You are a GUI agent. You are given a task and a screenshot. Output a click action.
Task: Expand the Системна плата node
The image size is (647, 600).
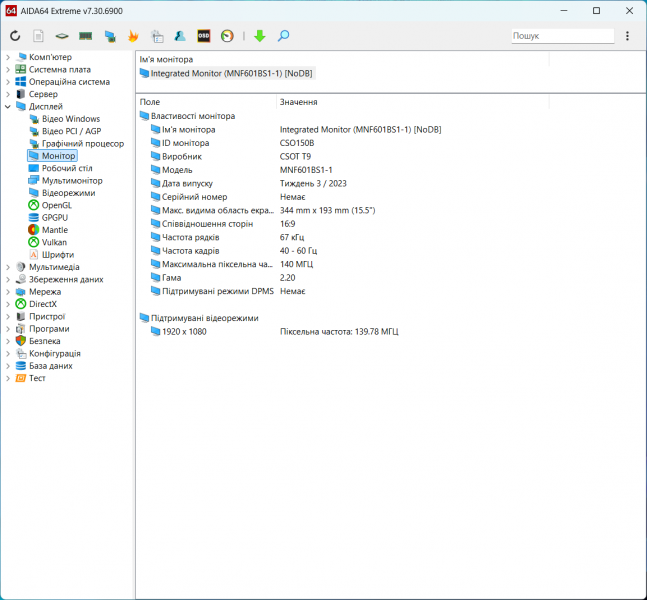click(x=8, y=69)
